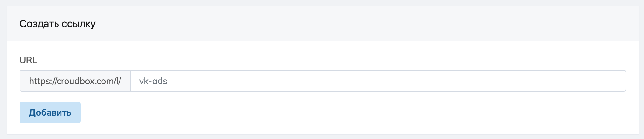Viewport: 644px width, 139px height.
Task: Add the link using Добавить
Action: (50, 112)
